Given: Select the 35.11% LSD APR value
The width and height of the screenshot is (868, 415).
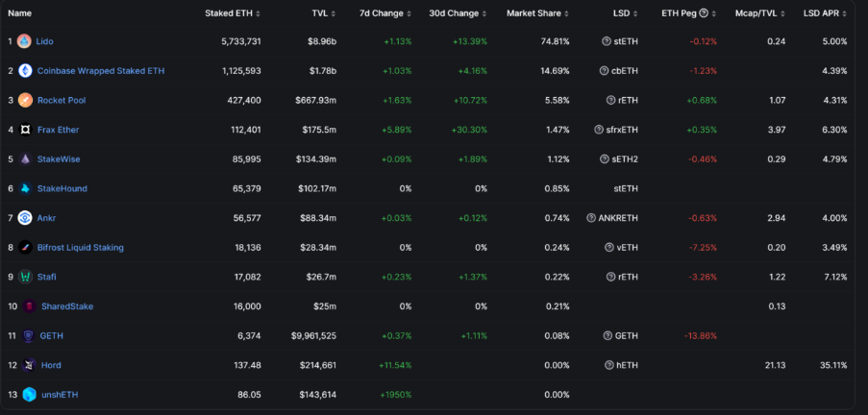Looking at the screenshot, I should [x=832, y=365].
